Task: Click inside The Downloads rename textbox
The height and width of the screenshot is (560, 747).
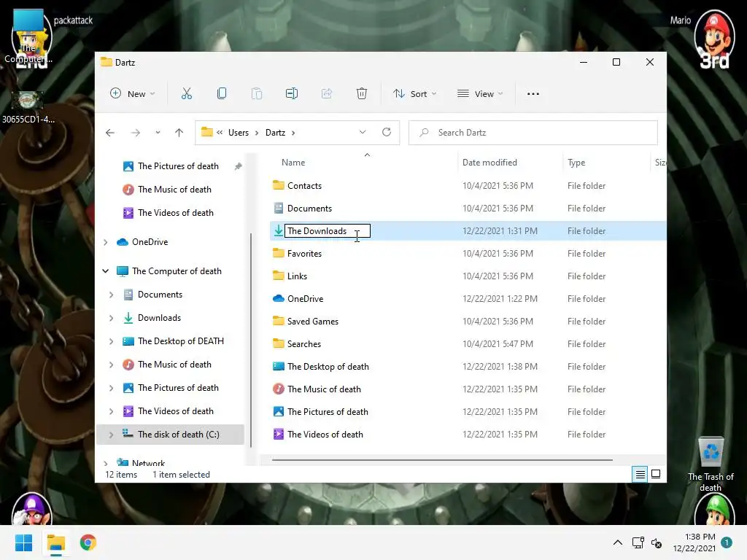Action: point(328,231)
